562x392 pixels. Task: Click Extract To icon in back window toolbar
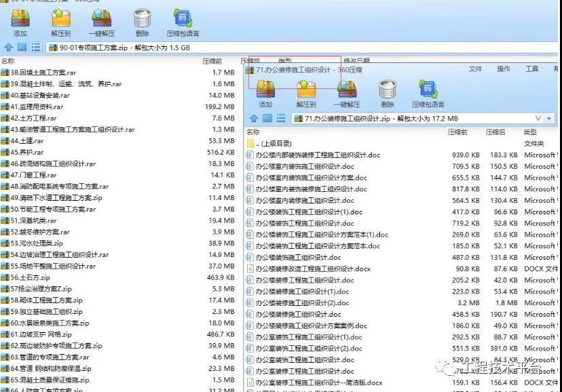(60, 22)
